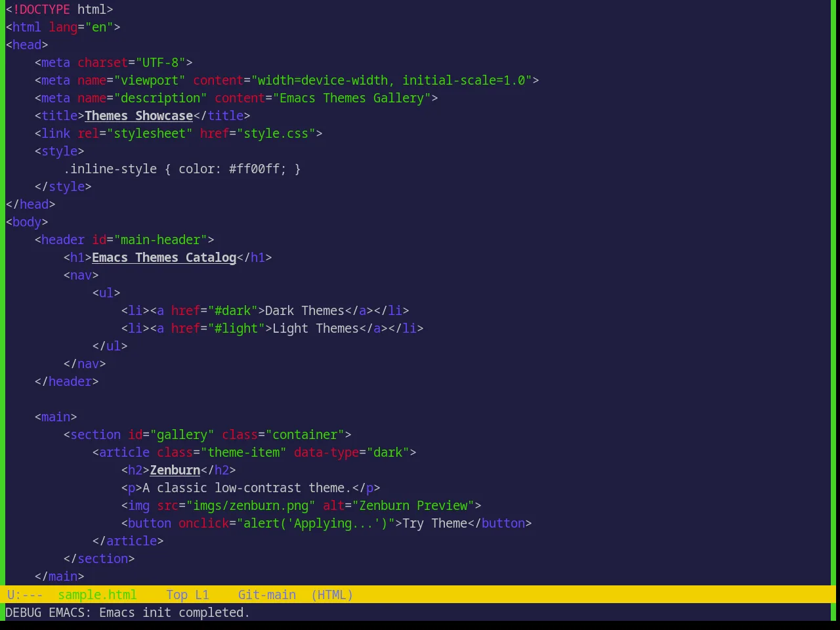The height and width of the screenshot is (630, 840).
Task: Click the 'Zenburn' h2 heading text
Action: click(175, 470)
